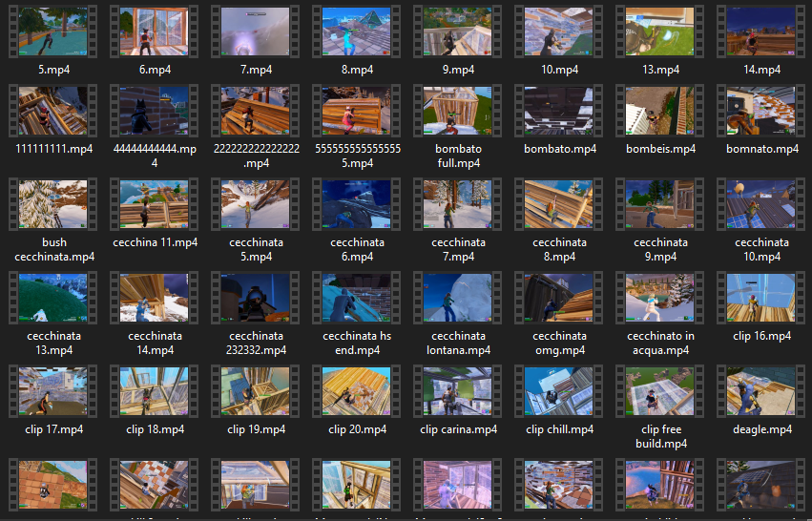Pick the 14.mp4 video icon
This screenshot has width=812, height=521.
pyautogui.click(x=761, y=31)
